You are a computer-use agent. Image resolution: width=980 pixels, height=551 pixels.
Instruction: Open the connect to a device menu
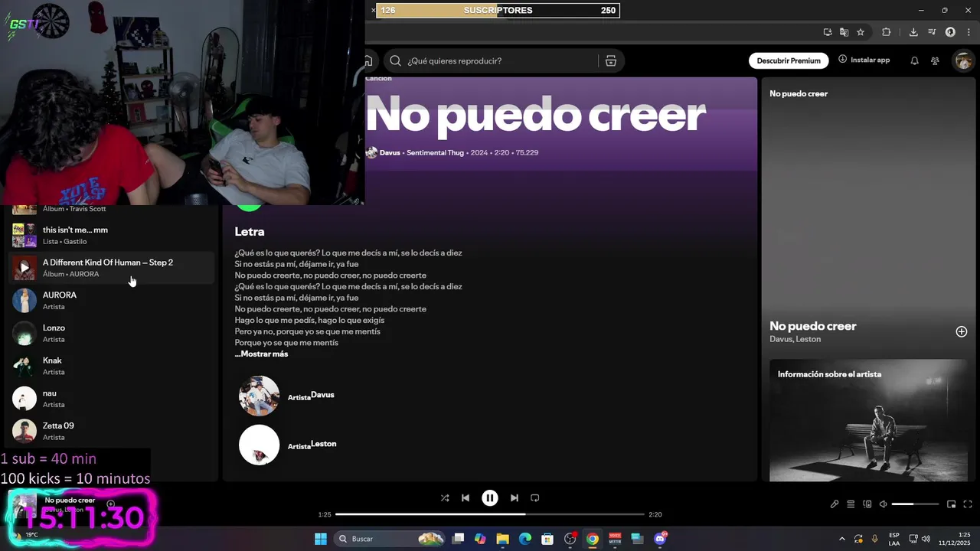(x=867, y=504)
